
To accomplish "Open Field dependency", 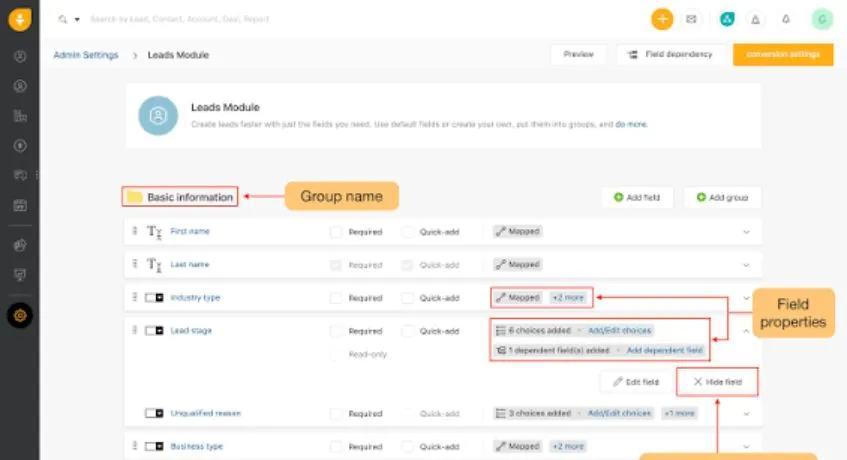I will coord(670,54).
